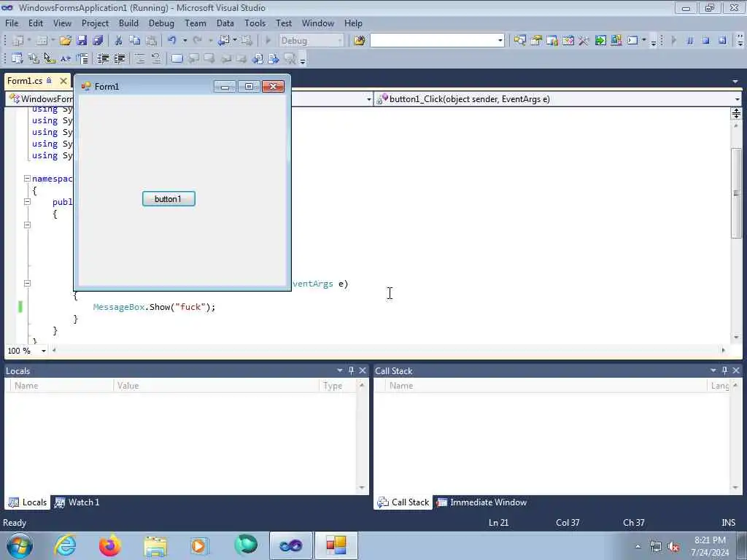Screen dimensions: 747x560
Task: Open the Tools menu
Action: coord(255,23)
